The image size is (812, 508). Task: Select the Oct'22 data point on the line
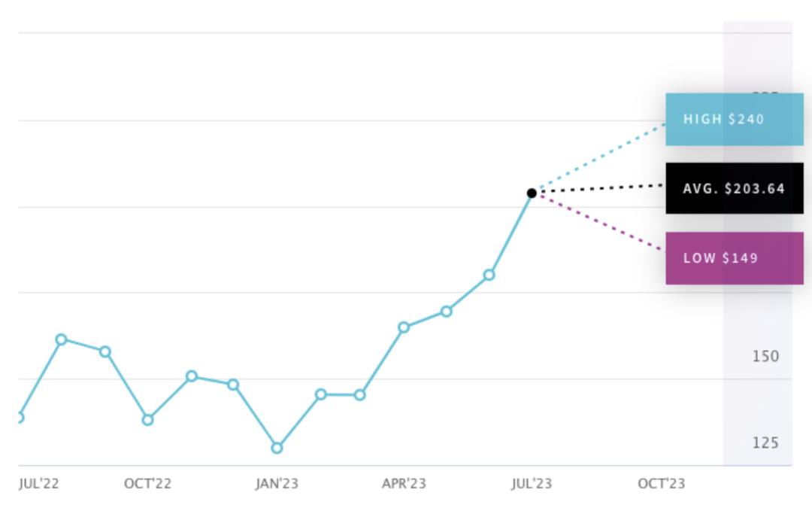(x=148, y=420)
